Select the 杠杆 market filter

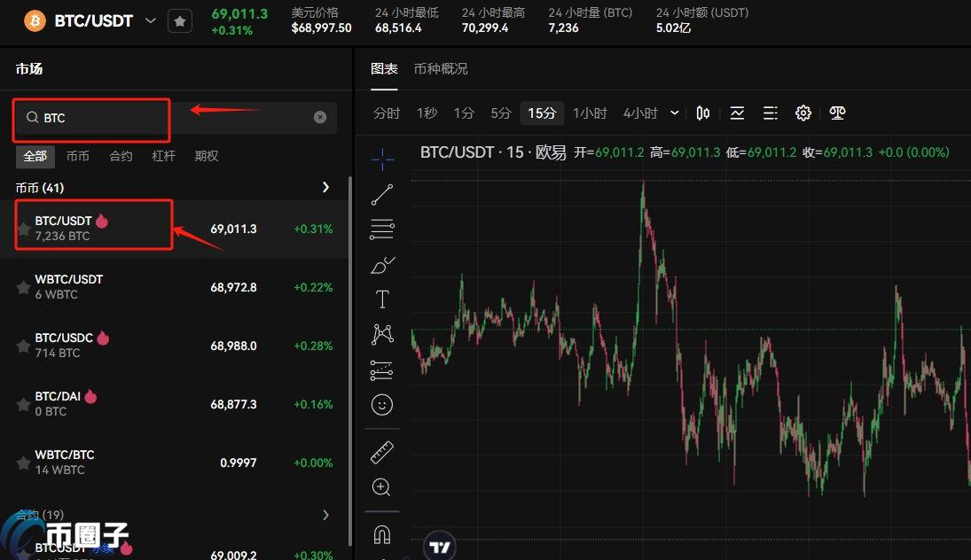pos(163,156)
